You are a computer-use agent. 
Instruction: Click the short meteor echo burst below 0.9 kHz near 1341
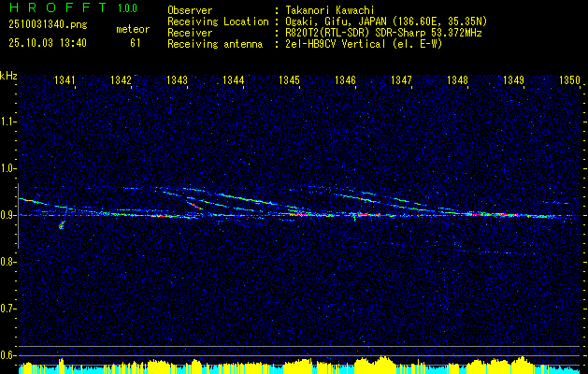click(62, 225)
